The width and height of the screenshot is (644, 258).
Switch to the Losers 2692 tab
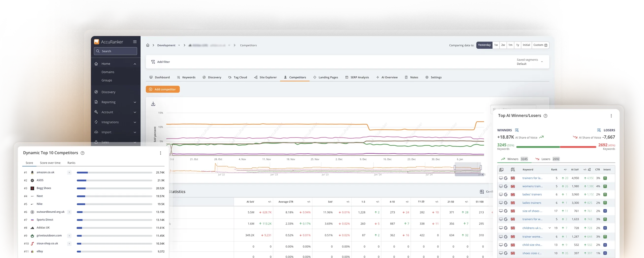pyautogui.click(x=547, y=159)
